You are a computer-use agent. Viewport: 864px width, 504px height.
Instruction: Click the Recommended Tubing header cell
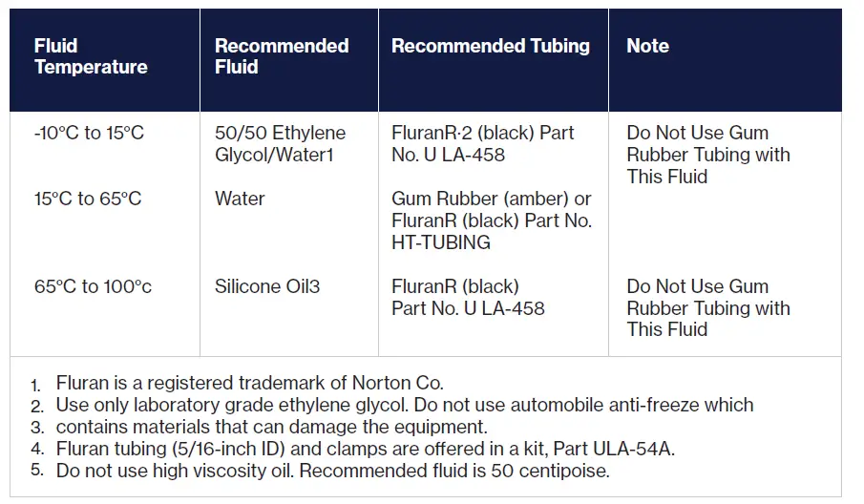pyautogui.click(x=491, y=46)
